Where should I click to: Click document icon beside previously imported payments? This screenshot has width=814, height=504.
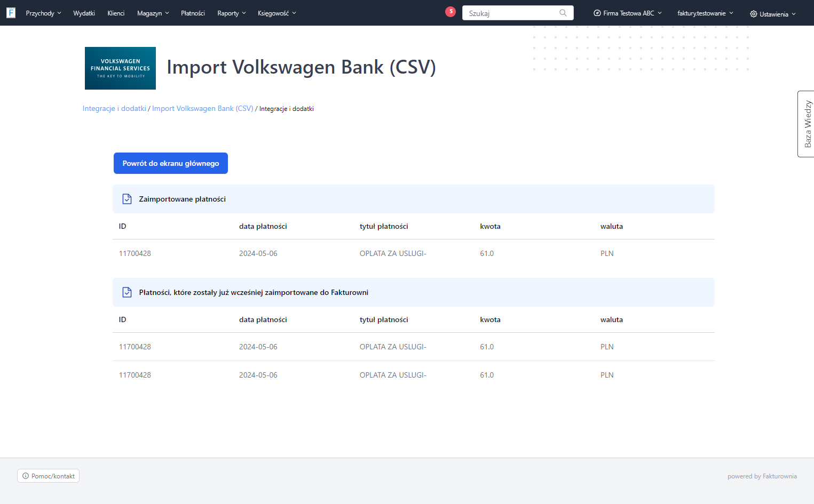[127, 292]
